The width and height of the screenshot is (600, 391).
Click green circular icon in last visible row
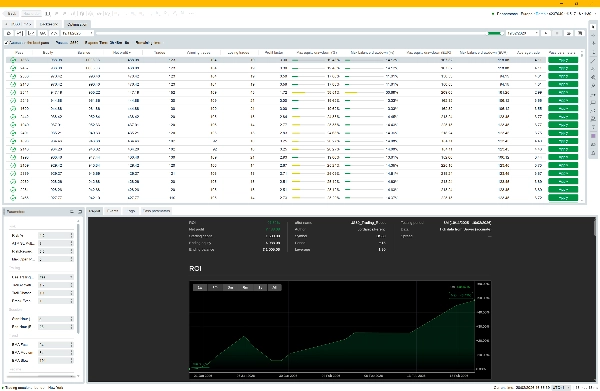[x=13, y=197]
